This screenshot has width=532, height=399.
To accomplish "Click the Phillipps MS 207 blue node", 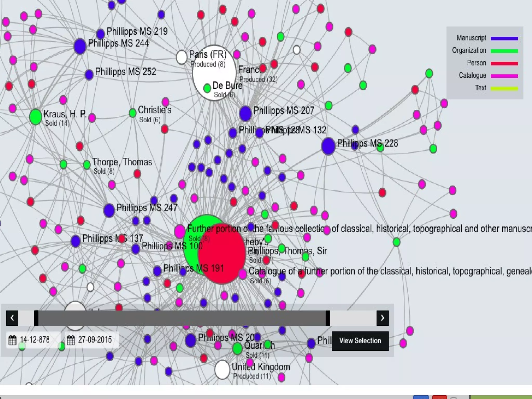I will click(x=245, y=113).
